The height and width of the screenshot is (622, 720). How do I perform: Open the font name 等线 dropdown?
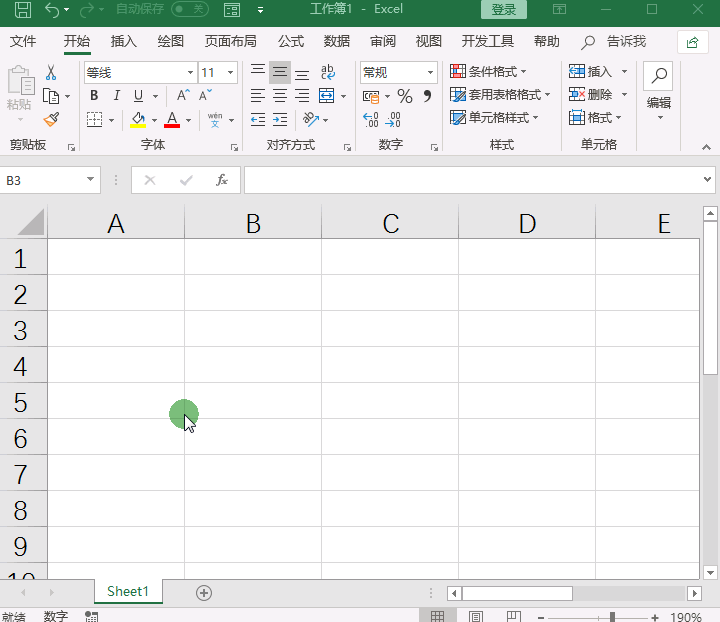click(x=190, y=73)
